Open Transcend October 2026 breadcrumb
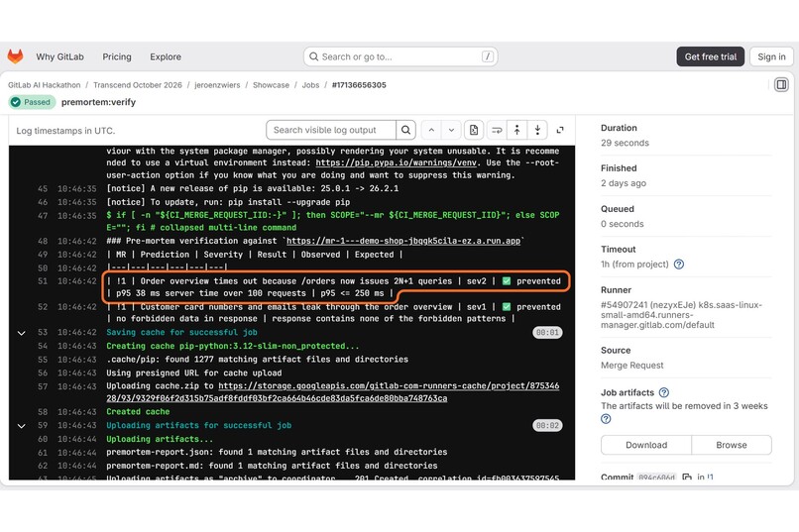Image resolution: width=799 pixels, height=532 pixels. (x=138, y=85)
